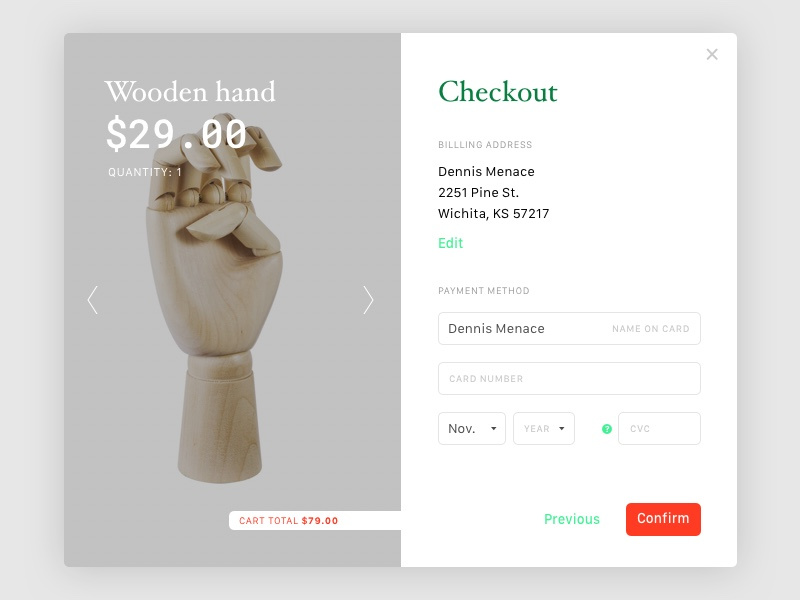Show previous product with left chevron arrow
The width and height of the screenshot is (800, 600).
tap(92, 300)
